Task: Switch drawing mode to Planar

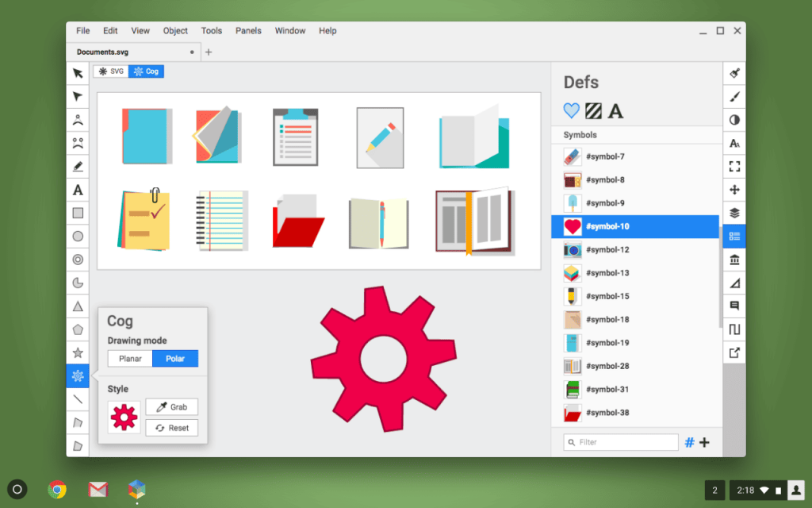Action: (x=129, y=358)
